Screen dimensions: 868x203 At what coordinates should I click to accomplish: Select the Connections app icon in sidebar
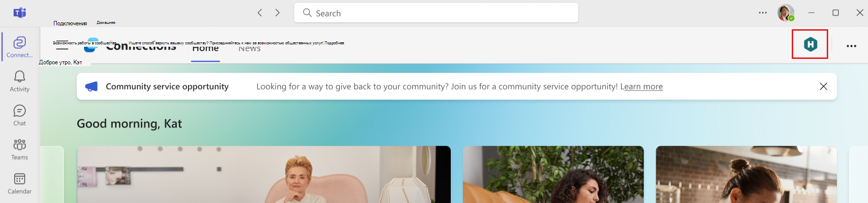[x=19, y=47]
